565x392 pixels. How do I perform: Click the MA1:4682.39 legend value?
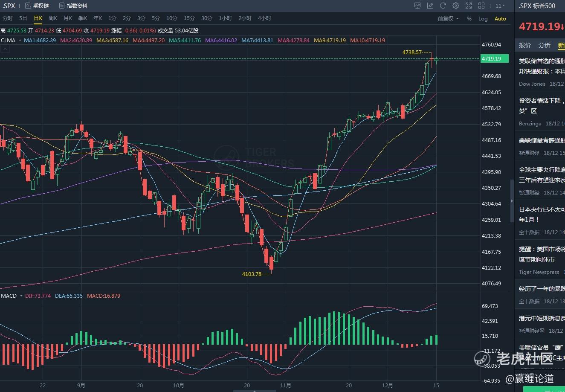40,41
